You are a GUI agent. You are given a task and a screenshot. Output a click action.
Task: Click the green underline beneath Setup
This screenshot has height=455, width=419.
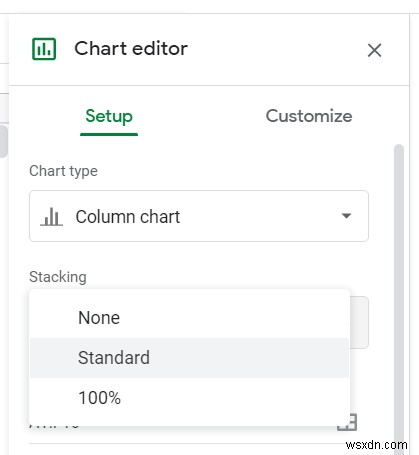tap(109, 134)
